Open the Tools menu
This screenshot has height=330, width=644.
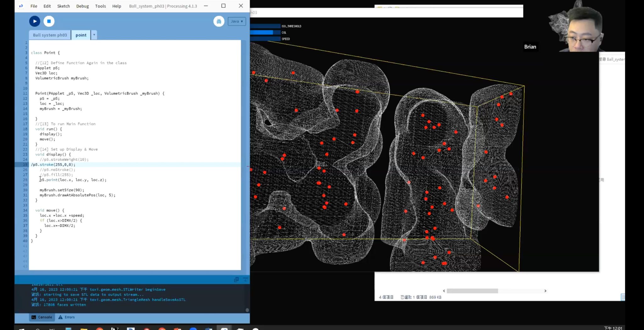coord(100,6)
